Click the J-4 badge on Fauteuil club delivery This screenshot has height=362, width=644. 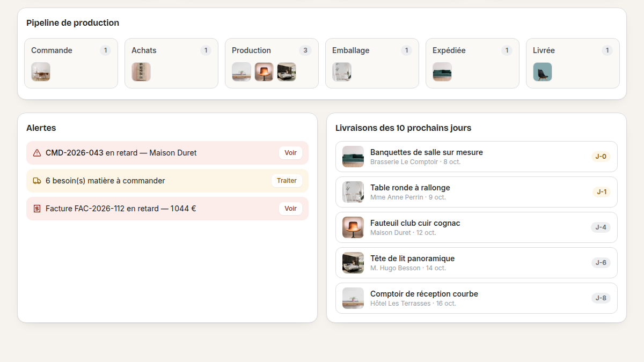[x=601, y=227]
